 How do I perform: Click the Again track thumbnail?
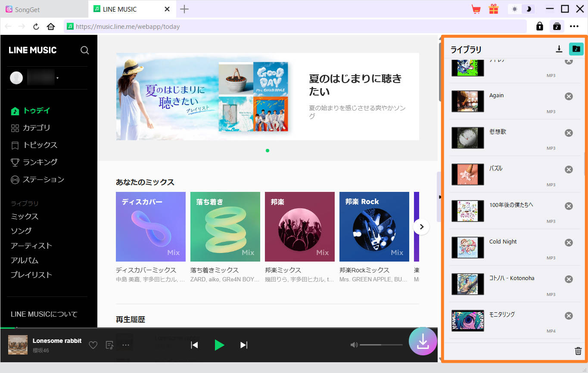pos(468,102)
